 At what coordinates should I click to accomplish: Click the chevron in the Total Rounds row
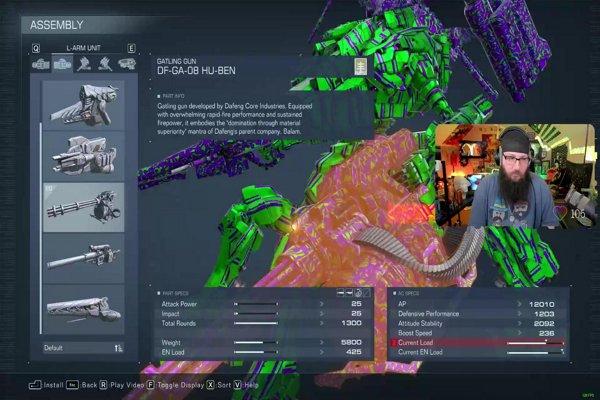pos(322,323)
